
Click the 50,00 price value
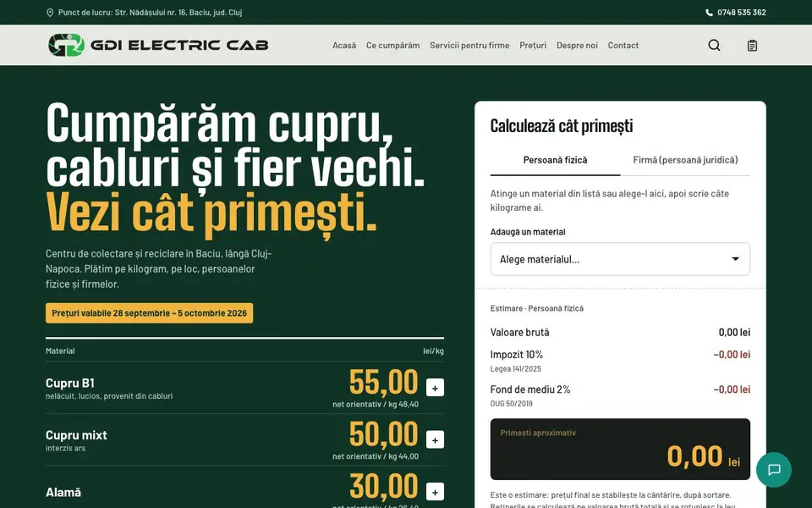point(383,434)
